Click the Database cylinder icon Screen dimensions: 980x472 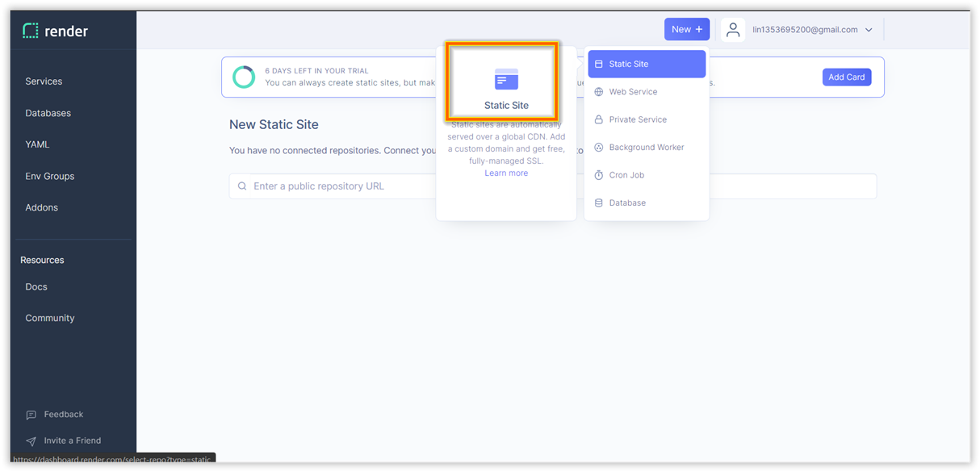click(x=599, y=203)
